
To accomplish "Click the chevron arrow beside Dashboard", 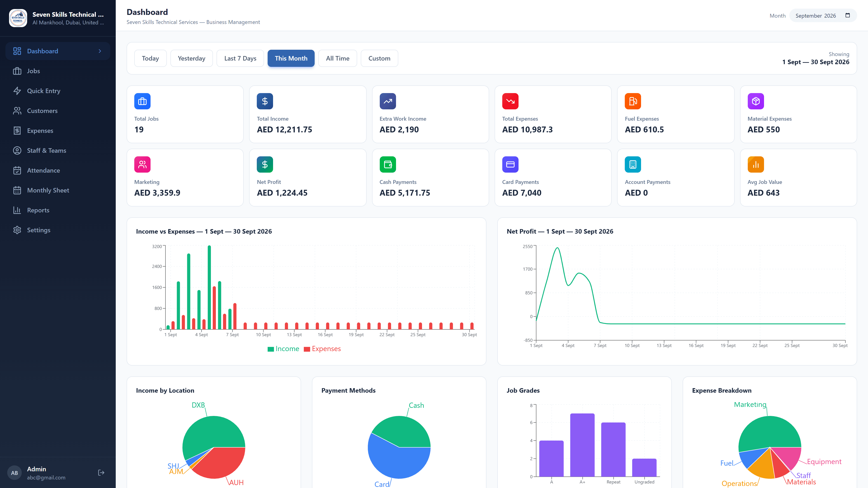I will 100,51.
